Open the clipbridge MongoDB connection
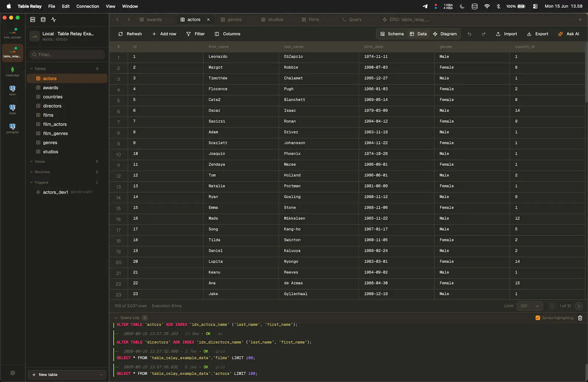588x382 pixels. pos(12,71)
